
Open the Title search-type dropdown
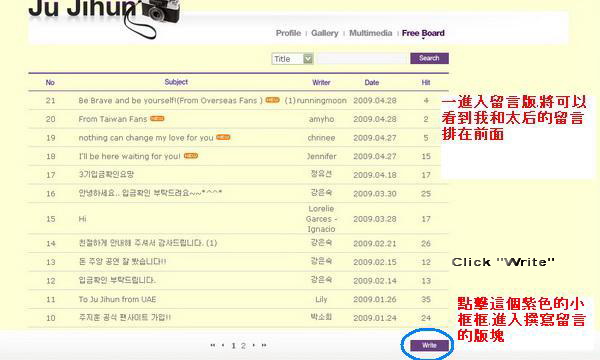(x=292, y=59)
